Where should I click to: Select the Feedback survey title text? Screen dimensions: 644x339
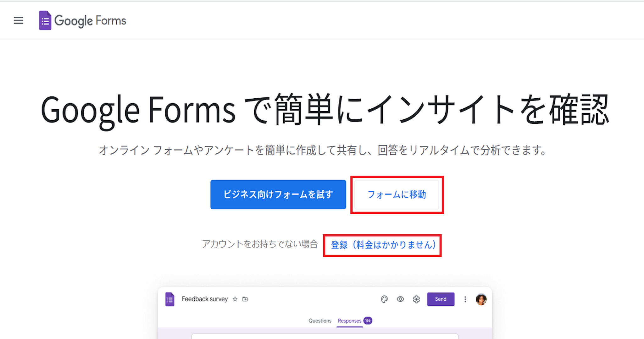205,299
